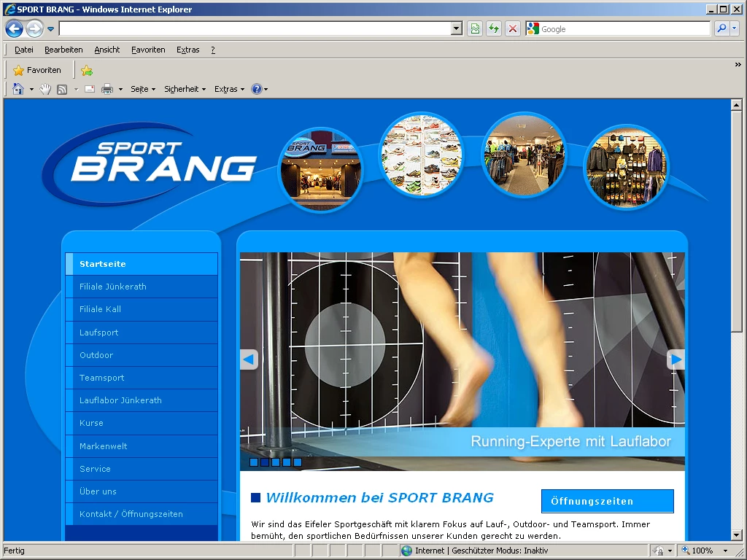Click the search magnifier icon
The image size is (747, 560).
pyautogui.click(x=721, y=29)
